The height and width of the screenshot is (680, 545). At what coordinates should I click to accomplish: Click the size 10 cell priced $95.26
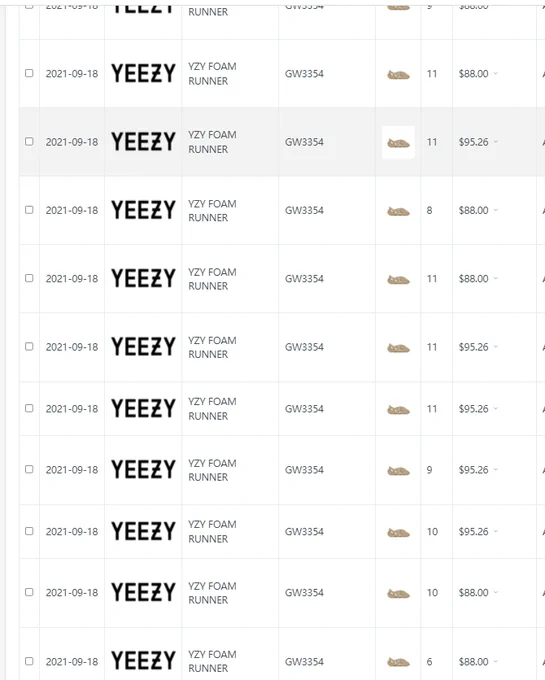coord(432,532)
